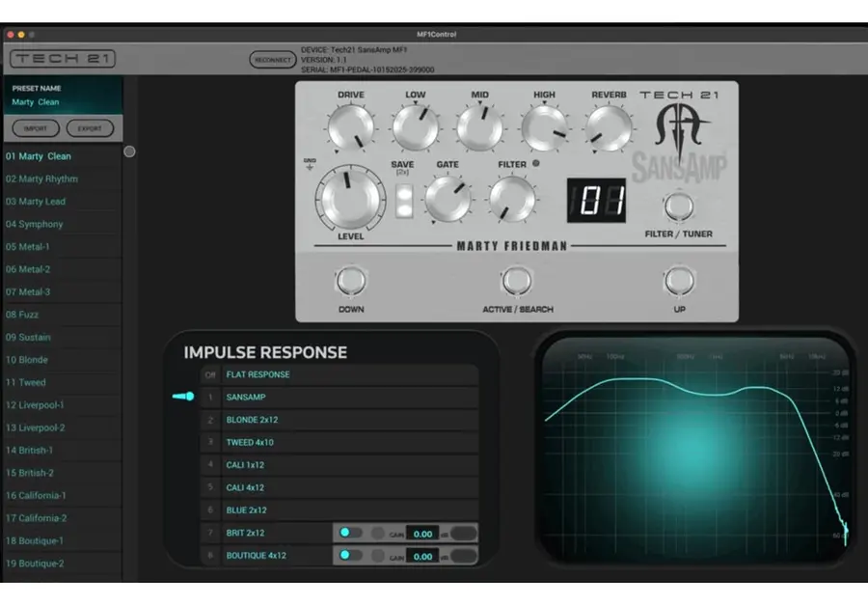This screenshot has height=606, width=868.
Task: Click the GATE knob
Action: point(448,199)
